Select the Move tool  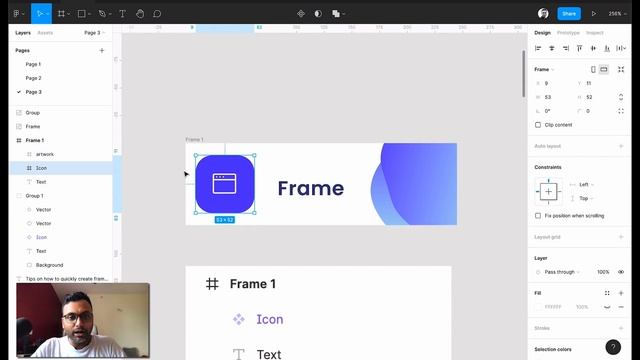coord(40,13)
